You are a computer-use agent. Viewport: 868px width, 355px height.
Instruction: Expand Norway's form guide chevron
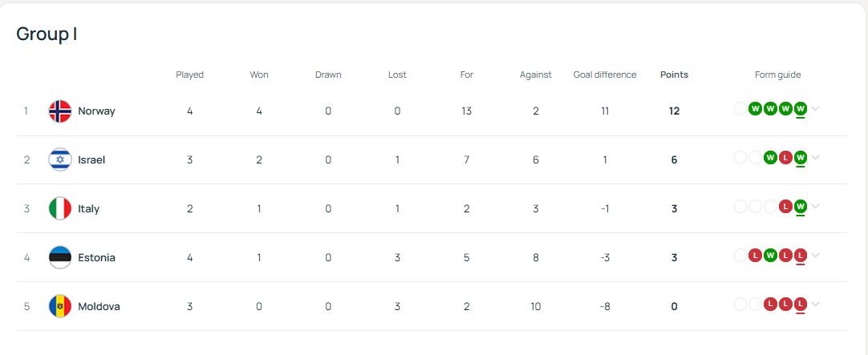815,109
